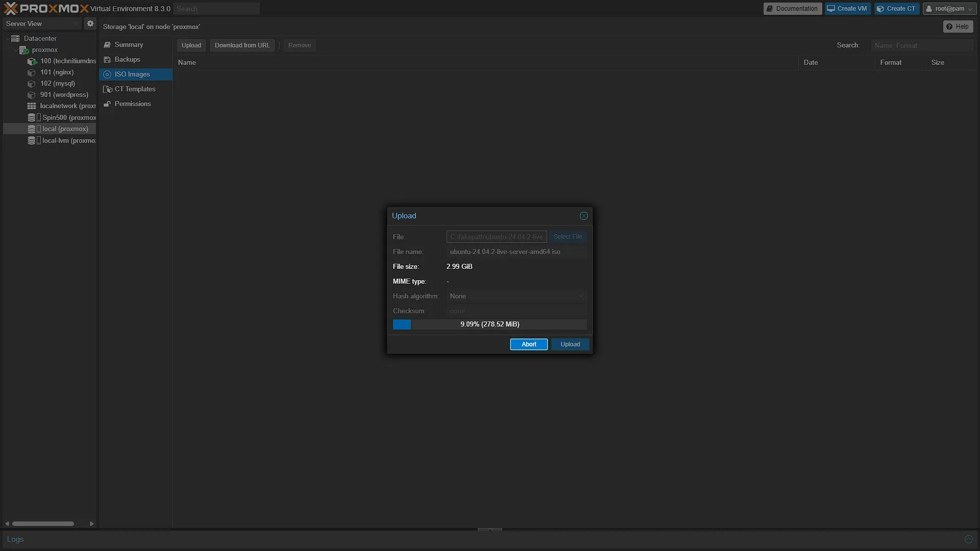The width and height of the screenshot is (980, 551).
Task: Open CT Templates section
Action: pyautogui.click(x=135, y=89)
